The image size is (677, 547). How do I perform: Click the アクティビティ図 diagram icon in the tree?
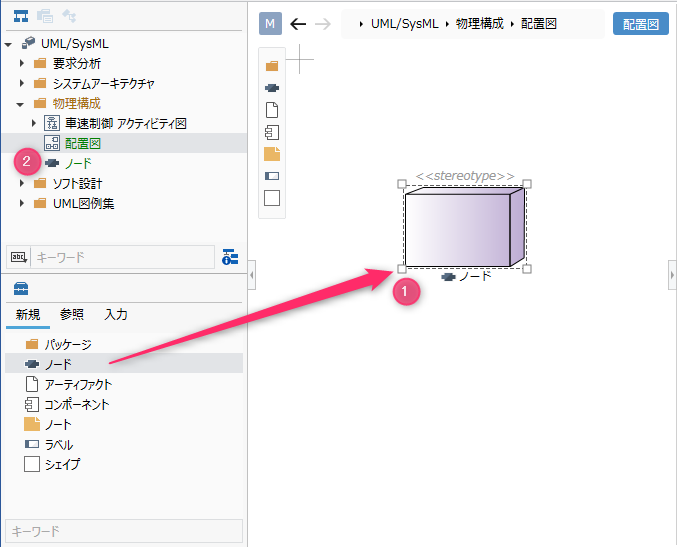point(52,123)
